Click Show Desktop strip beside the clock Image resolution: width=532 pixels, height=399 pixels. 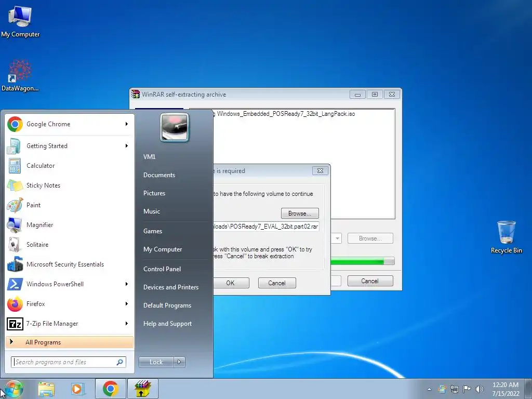(529, 389)
